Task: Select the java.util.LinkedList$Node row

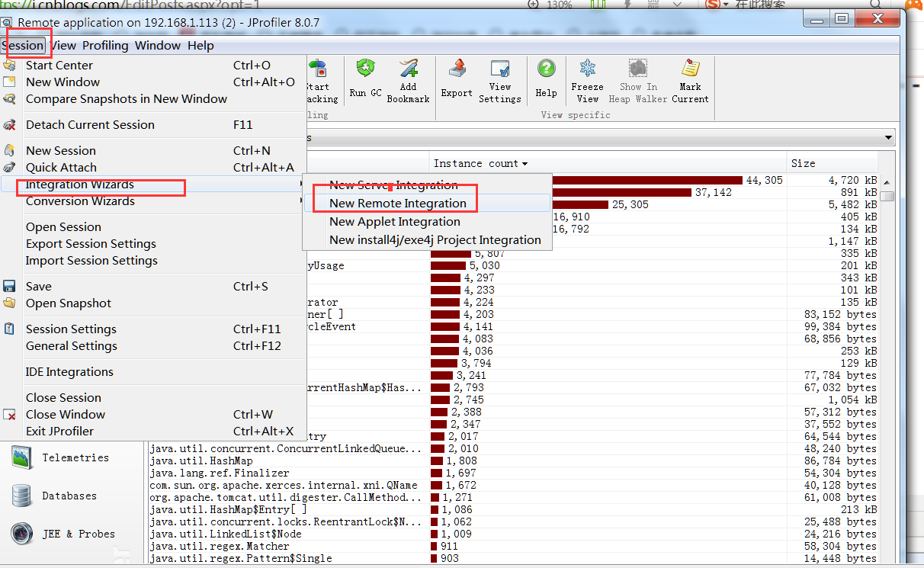Action: 512,534
